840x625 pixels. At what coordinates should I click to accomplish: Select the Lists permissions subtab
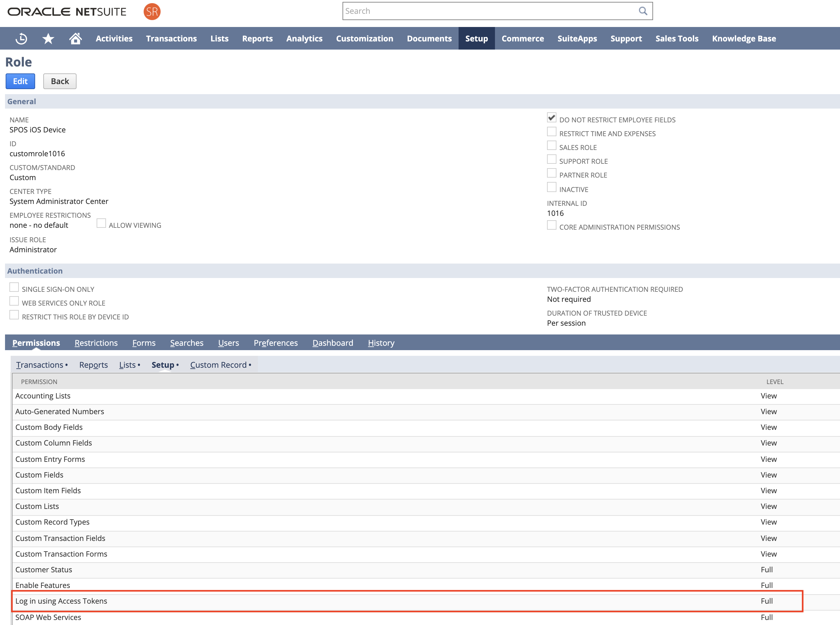point(127,365)
